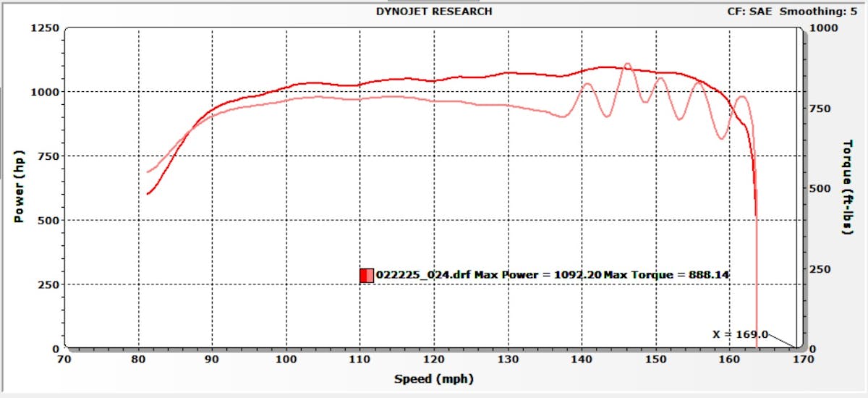Click the X = 169.0 cursor readout
The height and width of the screenshot is (398, 868).
[x=739, y=334]
